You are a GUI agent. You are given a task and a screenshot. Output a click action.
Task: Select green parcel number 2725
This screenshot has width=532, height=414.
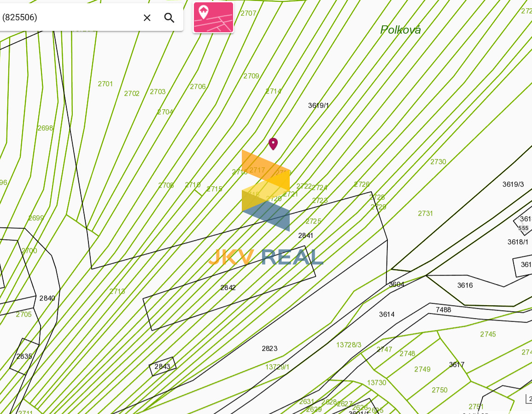(x=314, y=221)
